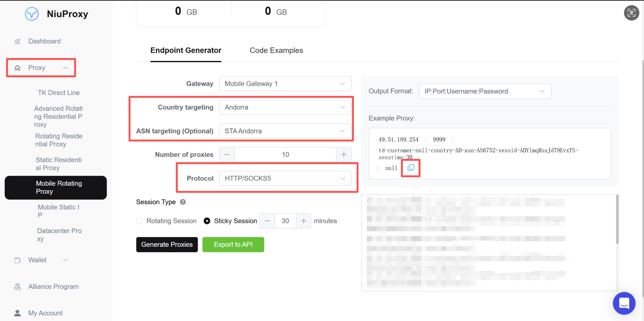This screenshot has height=321, width=644.
Task: Open the Gateway dropdown
Action: (x=285, y=84)
